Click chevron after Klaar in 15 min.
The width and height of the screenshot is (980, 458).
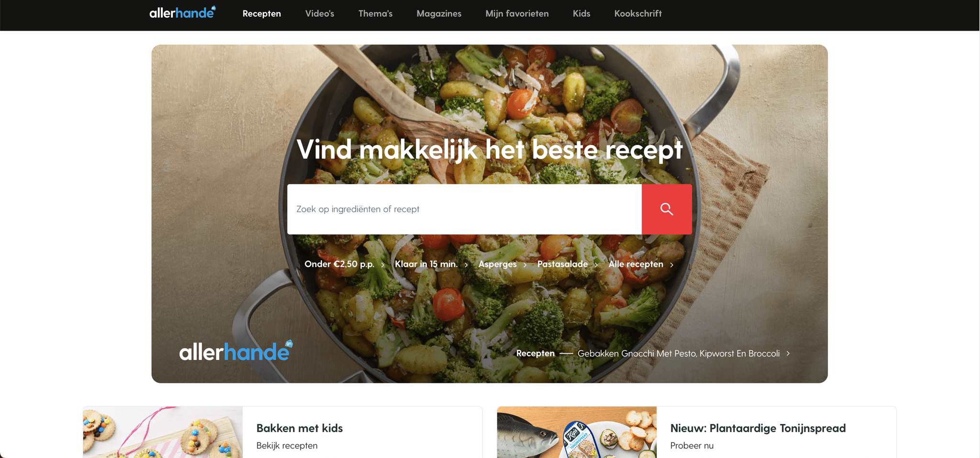(466, 265)
